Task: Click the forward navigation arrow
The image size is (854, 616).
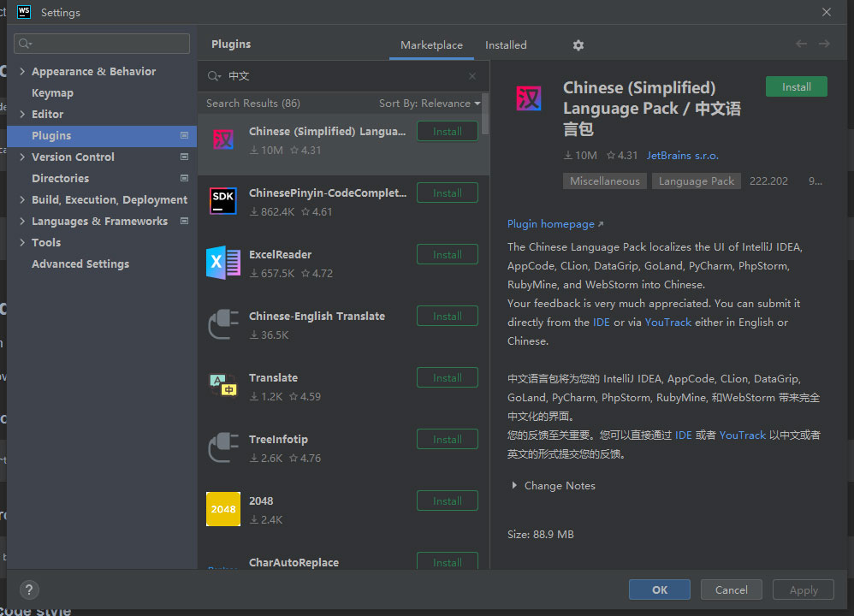Action: pyautogui.click(x=824, y=44)
